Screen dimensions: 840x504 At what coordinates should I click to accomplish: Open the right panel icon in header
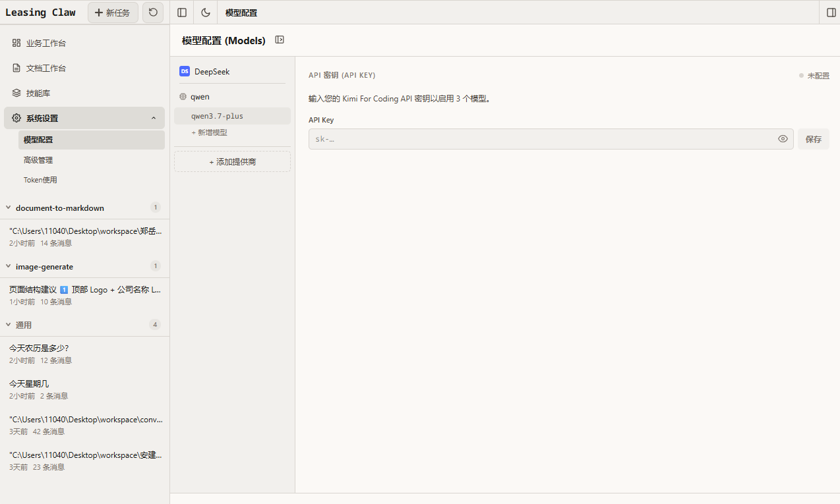point(831,13)
